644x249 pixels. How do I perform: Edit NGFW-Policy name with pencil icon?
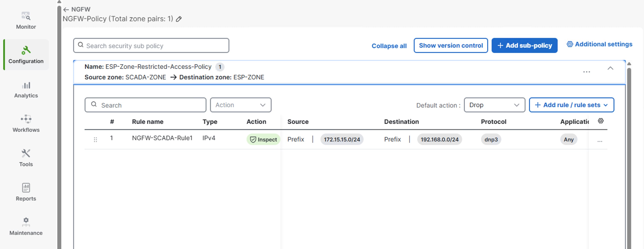[x=178, y=19]
